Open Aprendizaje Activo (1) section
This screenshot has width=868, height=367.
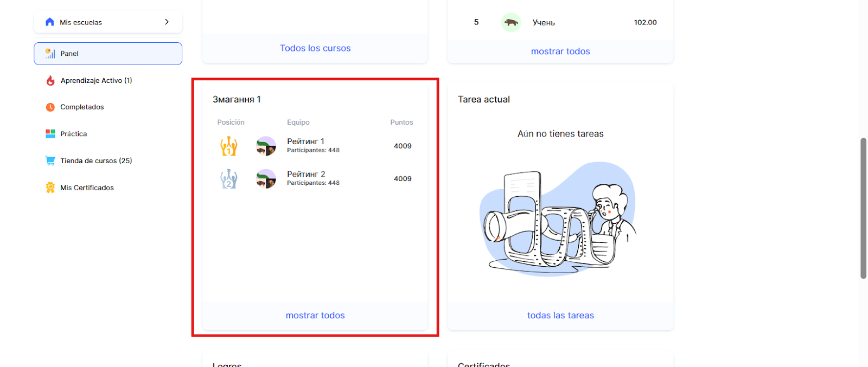(x=96, y=80)
